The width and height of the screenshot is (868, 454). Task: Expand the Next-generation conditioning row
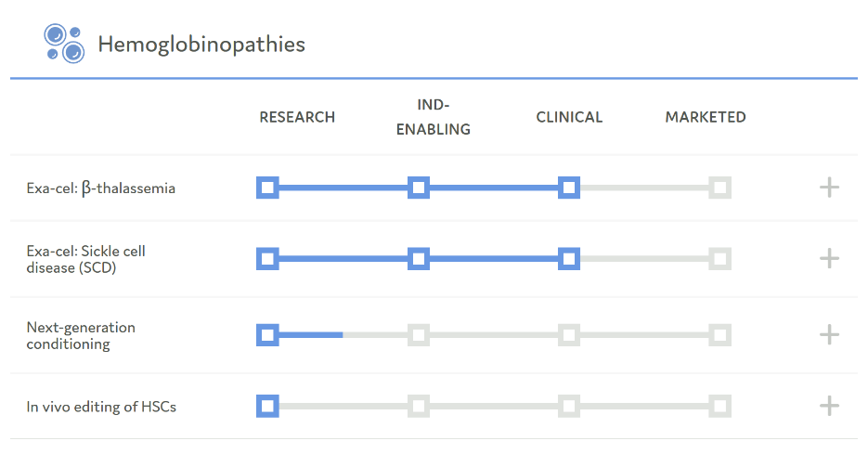coord(829,335)
